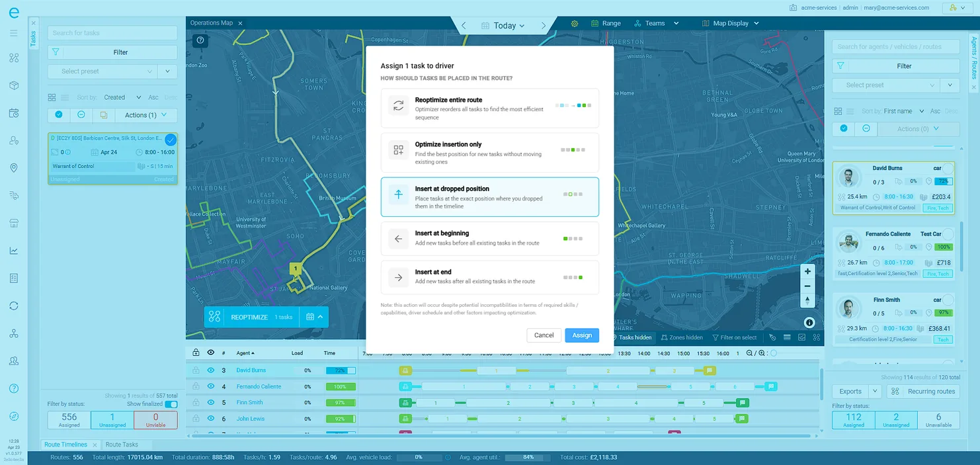Toggle visibility eye for David Burns row
Screen dimensions: 980x465
(210, 370)
